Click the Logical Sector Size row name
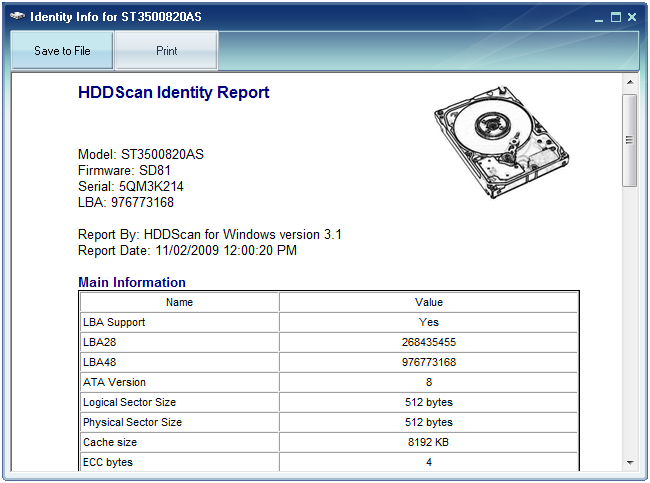The width and height of the screenshot is (650, 483). [129, 402]
